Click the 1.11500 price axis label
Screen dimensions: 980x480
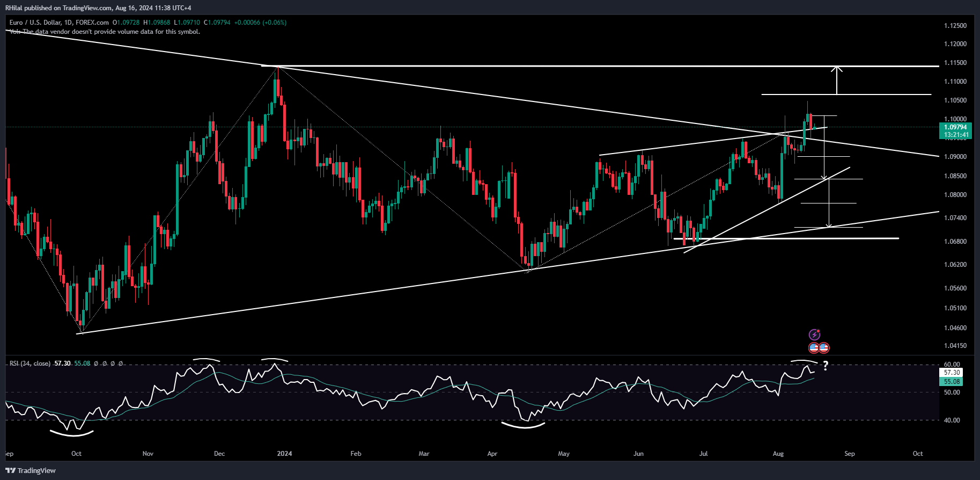pos(955,63)
